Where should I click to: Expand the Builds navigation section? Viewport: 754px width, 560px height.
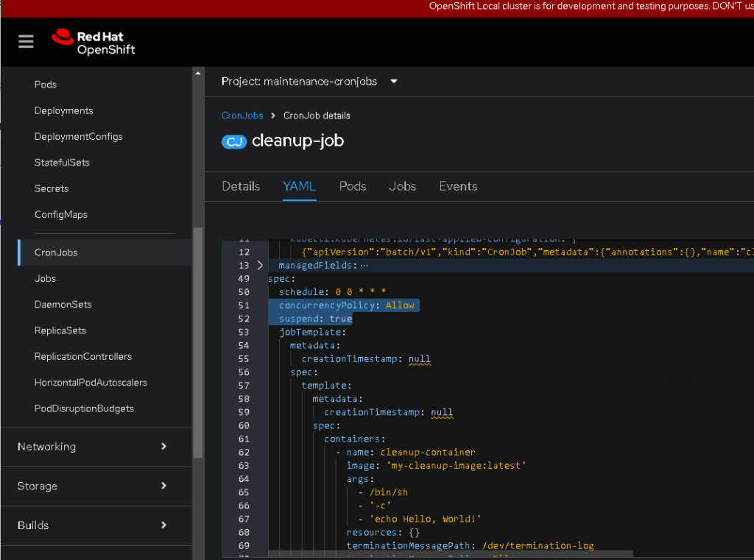click(x=96, y=525)
